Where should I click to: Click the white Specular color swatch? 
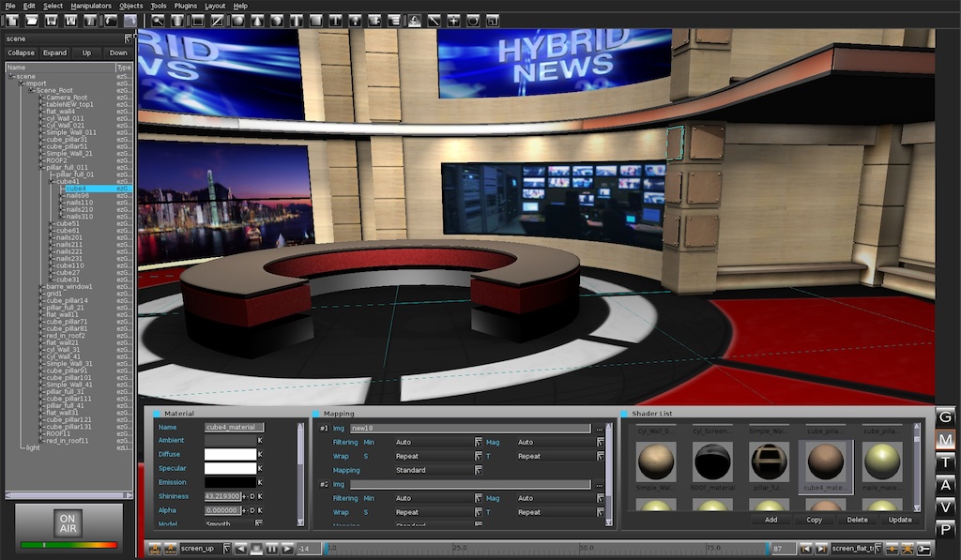(x=230, y=468)
